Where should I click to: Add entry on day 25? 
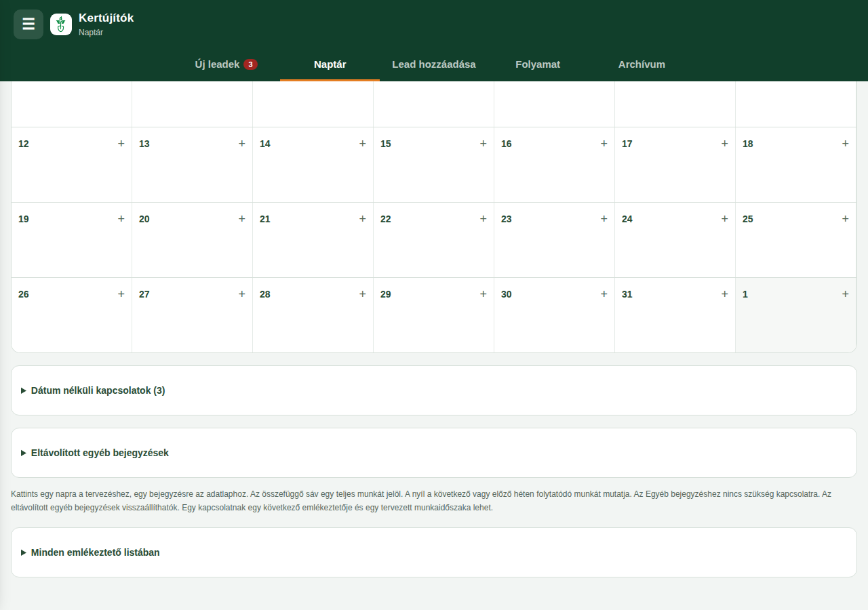(846, 219)
